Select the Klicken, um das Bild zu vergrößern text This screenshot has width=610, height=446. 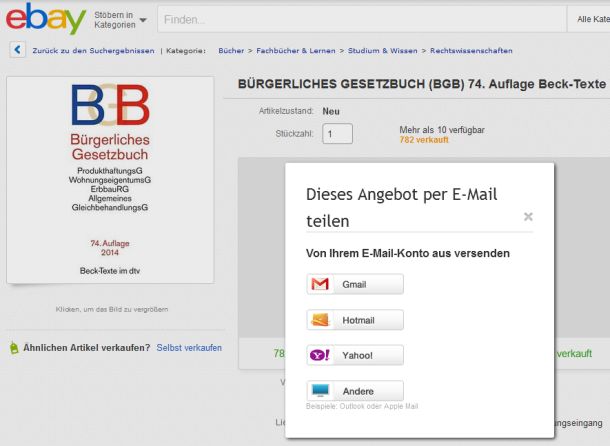pos(112,309)
